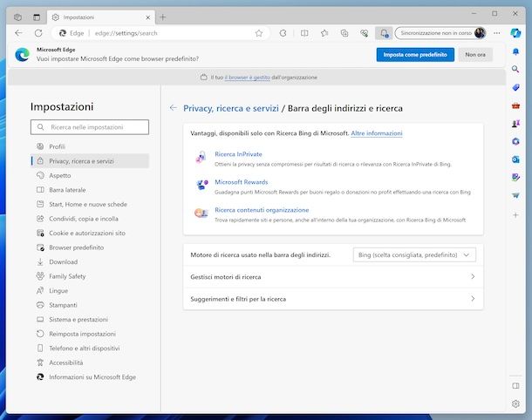
Task: Open Ricerca contenuti organizzazione link
Action: point(262,210)
